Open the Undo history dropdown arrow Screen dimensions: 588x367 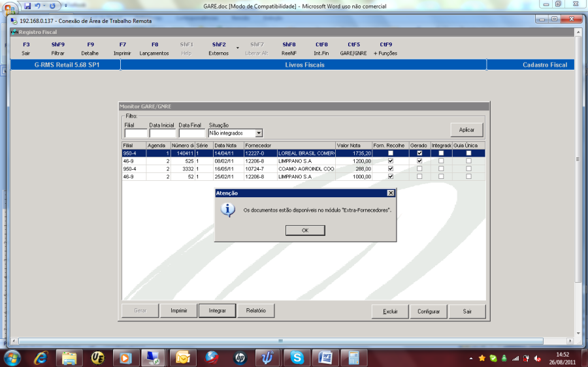[44, 6]
